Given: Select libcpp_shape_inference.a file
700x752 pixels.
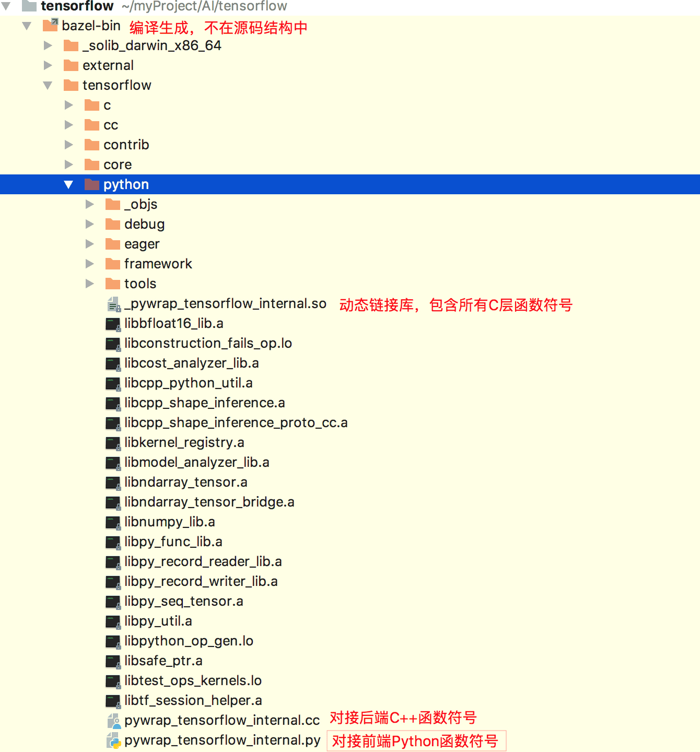Looking at the screenshot, I should tap(205, 403).
